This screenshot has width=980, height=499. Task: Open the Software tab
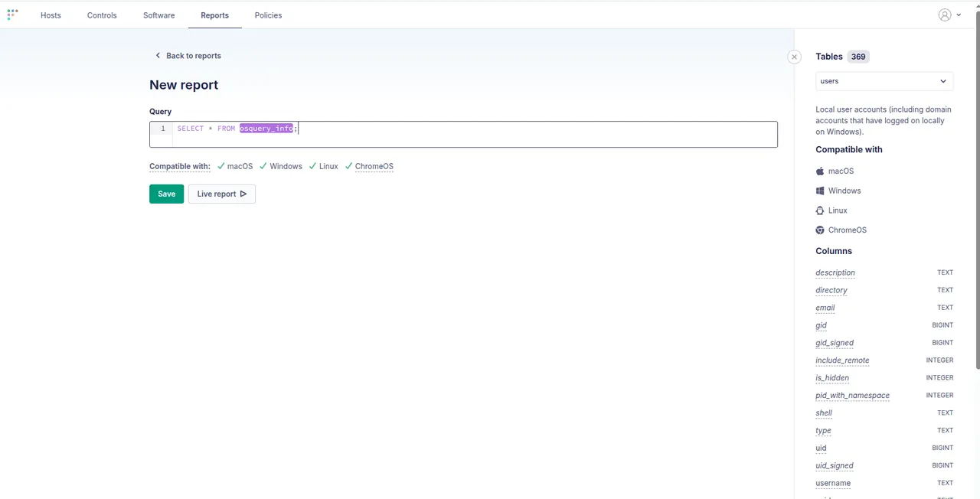point(158,15)
